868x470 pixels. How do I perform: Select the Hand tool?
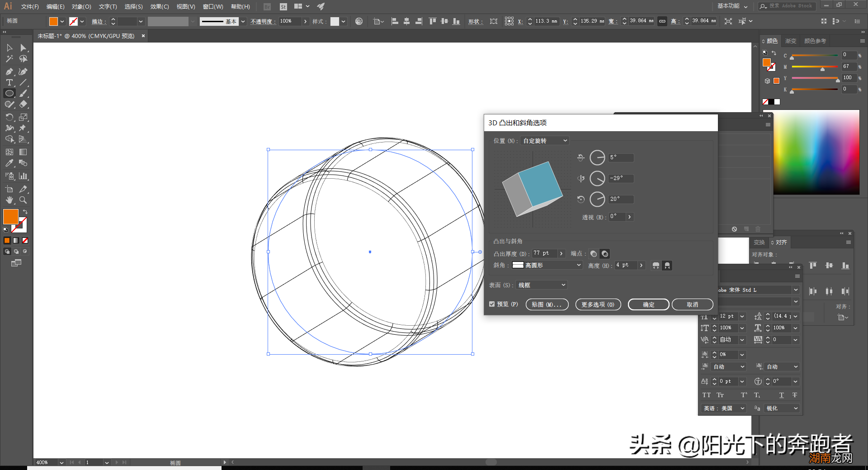coord(9,200)
